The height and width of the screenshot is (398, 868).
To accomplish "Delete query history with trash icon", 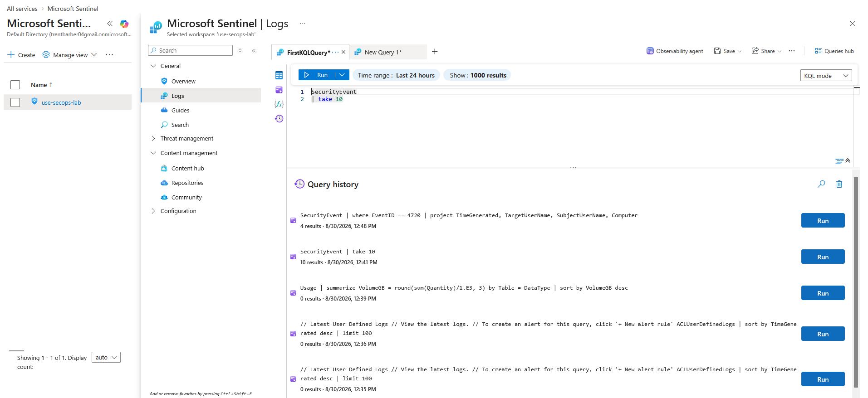I will pos(839,184).
